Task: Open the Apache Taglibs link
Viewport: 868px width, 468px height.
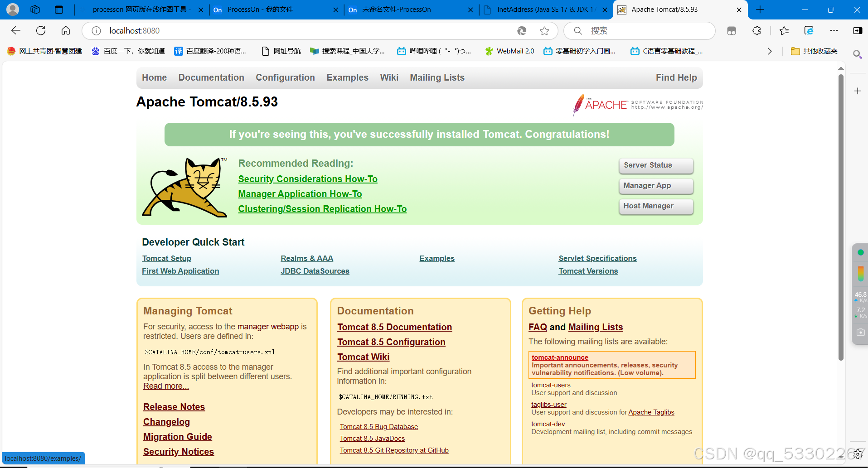Action: coord(651,412)
